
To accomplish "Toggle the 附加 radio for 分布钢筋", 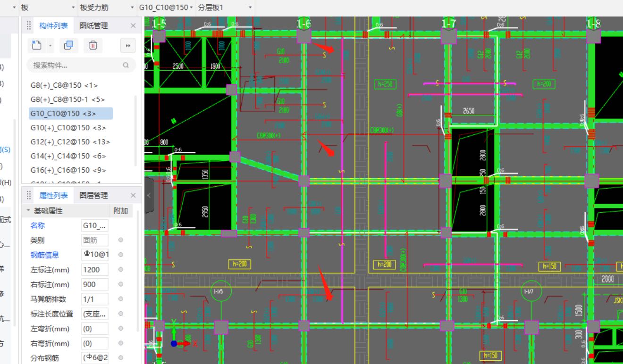I will (121, 358).
